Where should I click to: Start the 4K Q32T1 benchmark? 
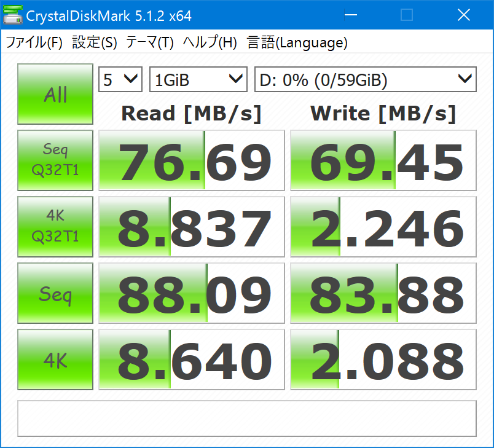[x=55, y=227]
